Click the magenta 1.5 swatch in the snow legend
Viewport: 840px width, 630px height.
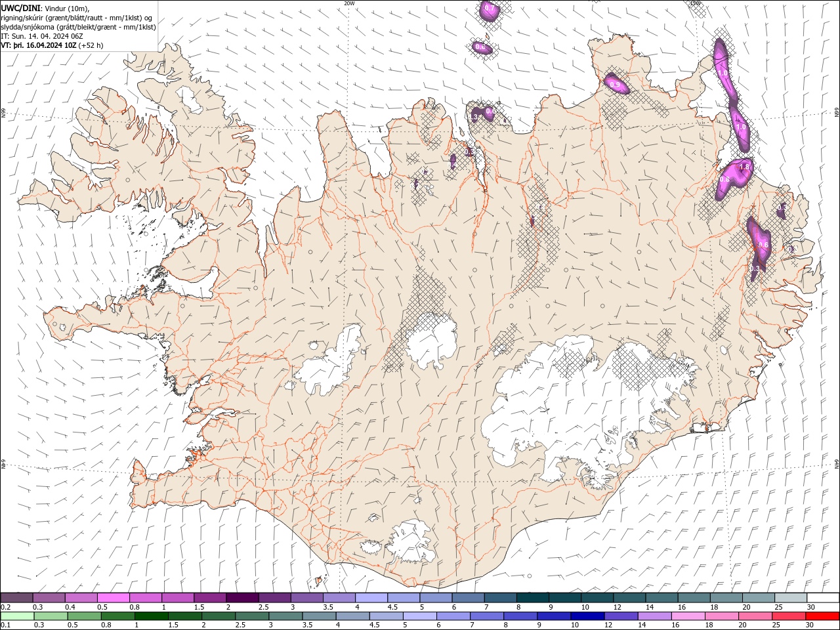(x=210, y=597)
